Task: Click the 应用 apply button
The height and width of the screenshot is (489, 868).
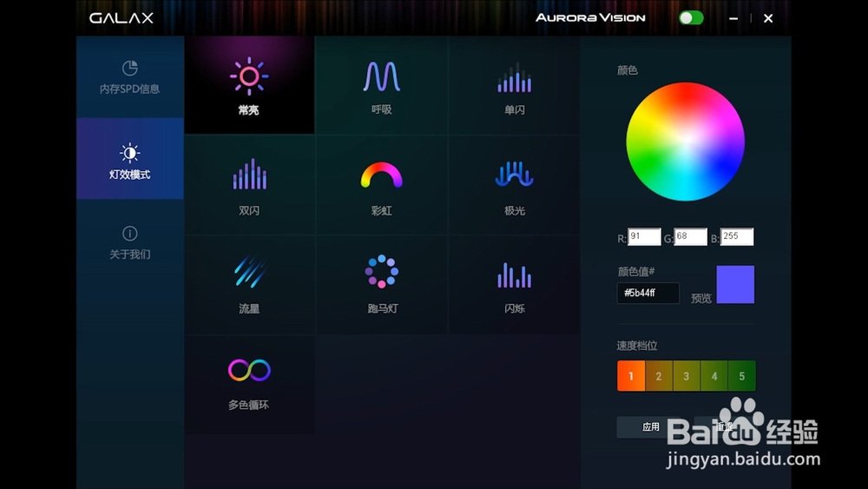Action: pos(650,427)
